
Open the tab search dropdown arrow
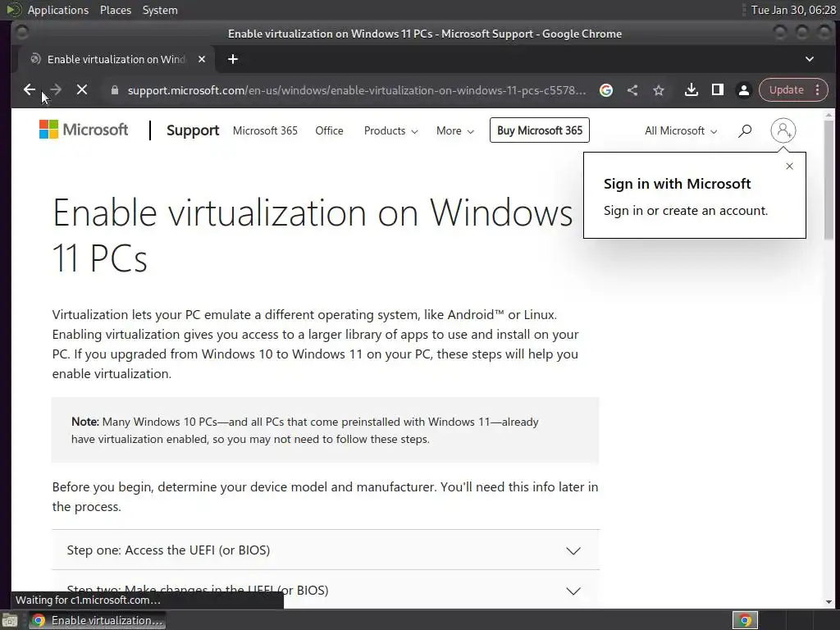(810, 59)
